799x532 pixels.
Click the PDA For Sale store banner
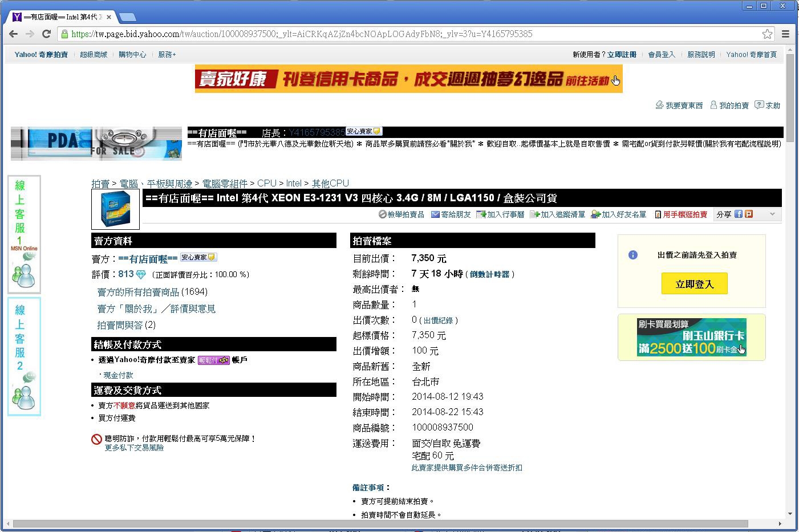[x=96, y=143]
